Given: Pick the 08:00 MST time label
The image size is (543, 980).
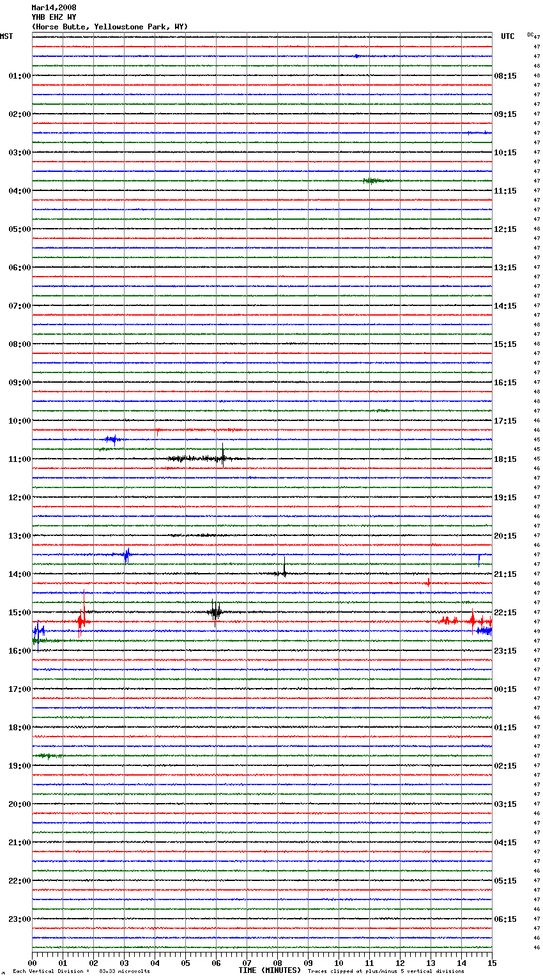Looking at the screenshot, I should pyautogui.click(x=20, y=344).
